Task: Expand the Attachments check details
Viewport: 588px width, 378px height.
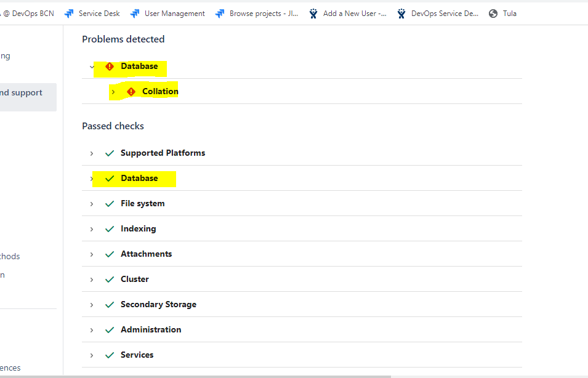Action: click(92, 254)
